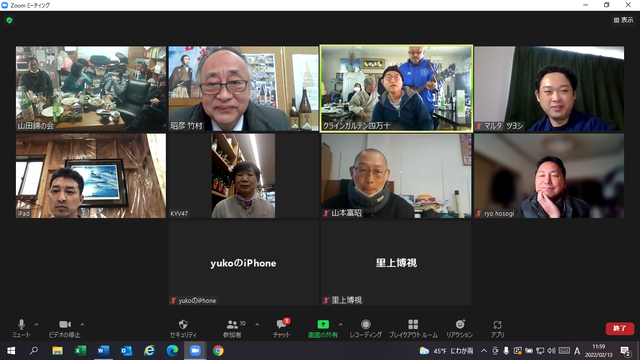Expand the arrow beside 参加者
Viewport: 640px width, 360px height.
coord(257,325)
